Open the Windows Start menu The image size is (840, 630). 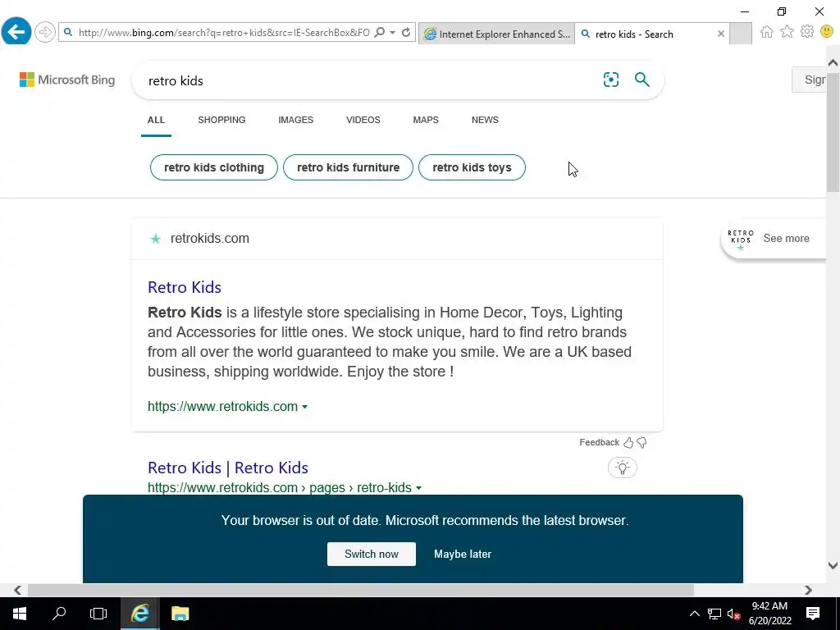point(20,614)
